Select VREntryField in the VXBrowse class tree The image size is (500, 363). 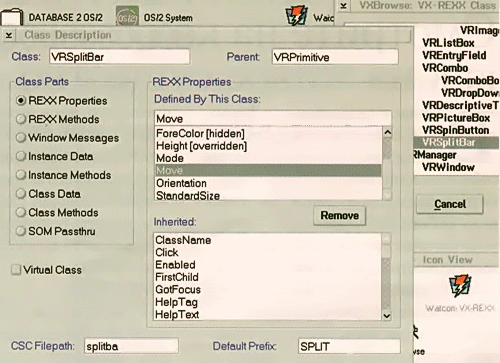click(454, 55)
